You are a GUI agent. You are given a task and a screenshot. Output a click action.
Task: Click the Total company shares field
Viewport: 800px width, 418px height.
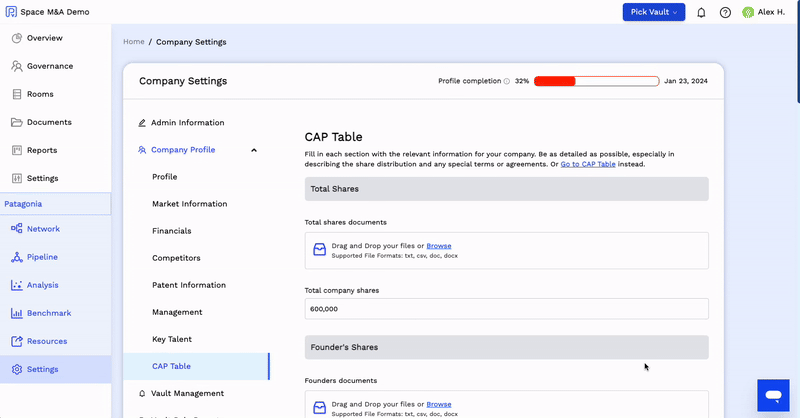(x=506, y=309)
